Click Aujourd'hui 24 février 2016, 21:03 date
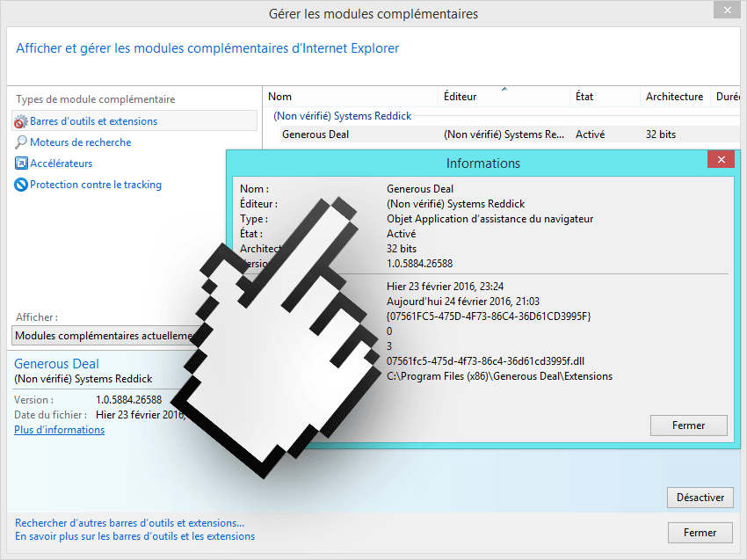Viewport: 747px width, 560px height. (x=463, y=302)
